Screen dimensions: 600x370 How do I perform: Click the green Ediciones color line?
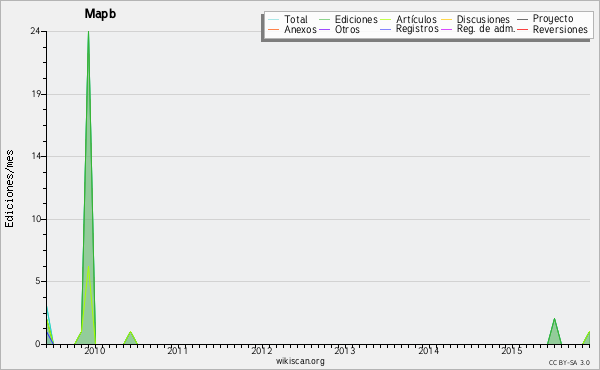coord(324,19)
